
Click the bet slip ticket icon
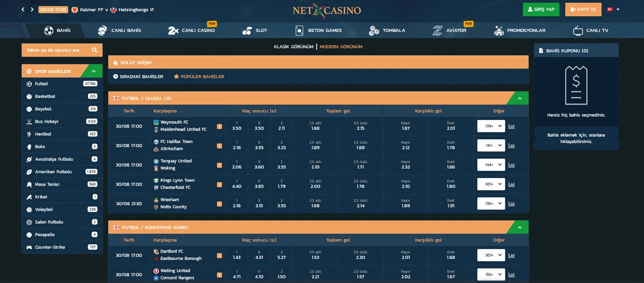coord(576,85)
